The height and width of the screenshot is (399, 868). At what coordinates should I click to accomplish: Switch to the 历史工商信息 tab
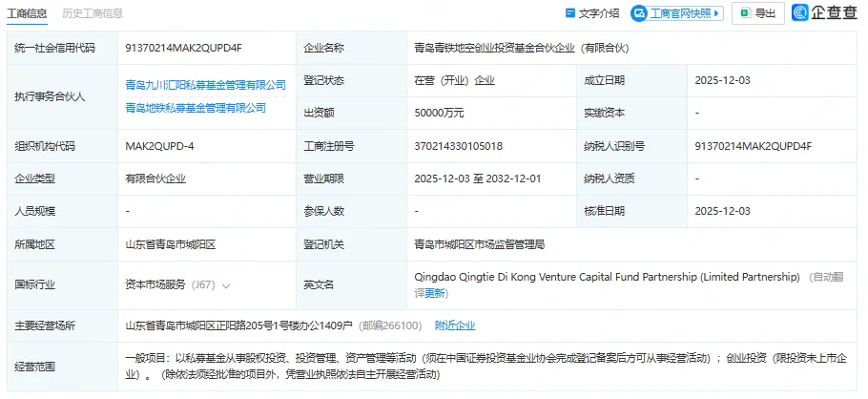click(93, 13)
